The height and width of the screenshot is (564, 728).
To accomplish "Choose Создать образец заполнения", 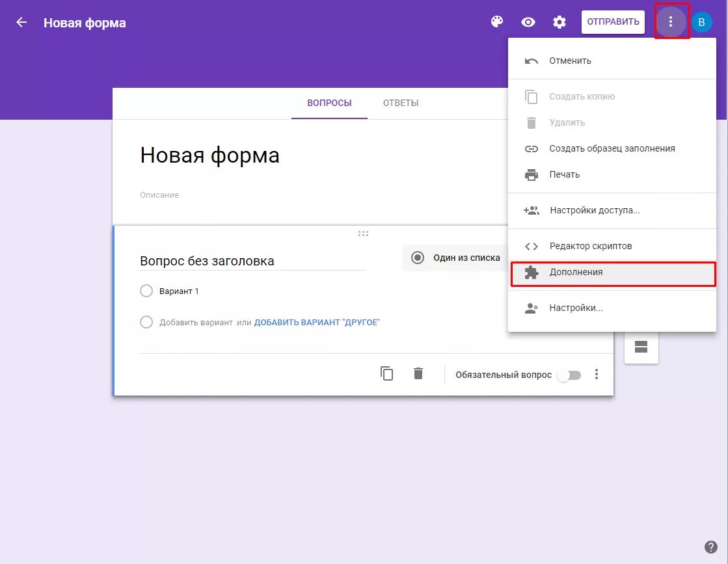I will click(x=612, y=148).
